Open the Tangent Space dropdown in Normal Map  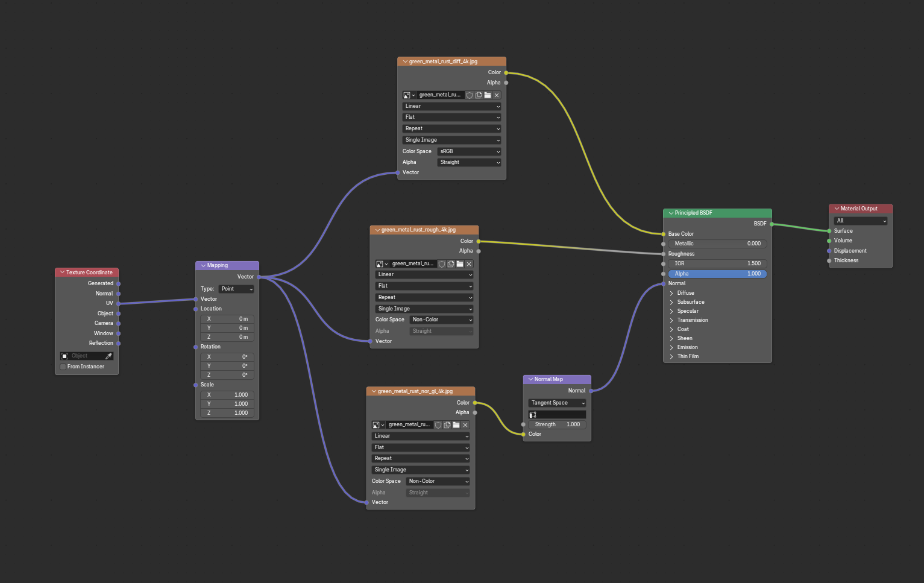tap(556, 403)
